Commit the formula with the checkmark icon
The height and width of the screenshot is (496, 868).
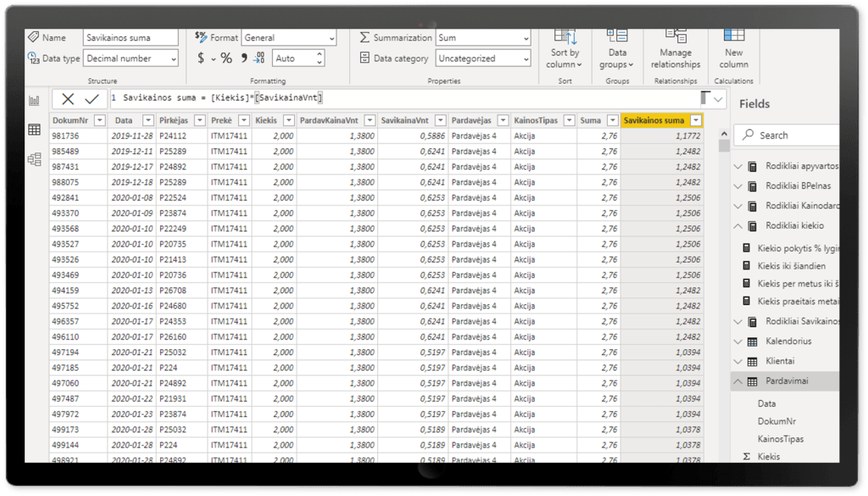(x=92, y=99)
